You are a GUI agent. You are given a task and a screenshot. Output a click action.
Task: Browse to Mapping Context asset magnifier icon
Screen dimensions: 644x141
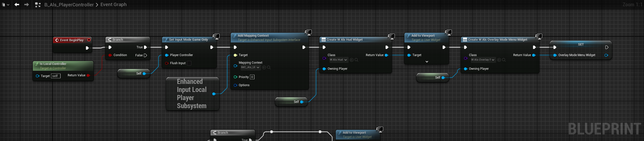pos(269,67)
